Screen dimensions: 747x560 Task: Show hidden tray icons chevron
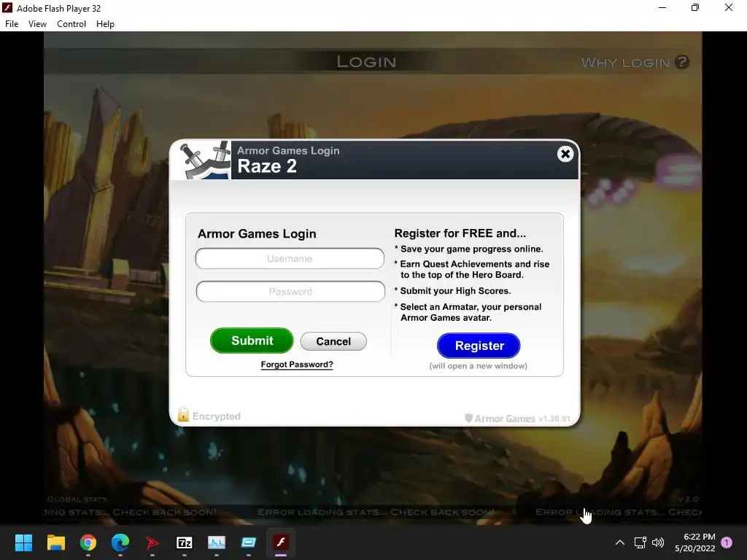pyautogui.click(x=620, y=542)
